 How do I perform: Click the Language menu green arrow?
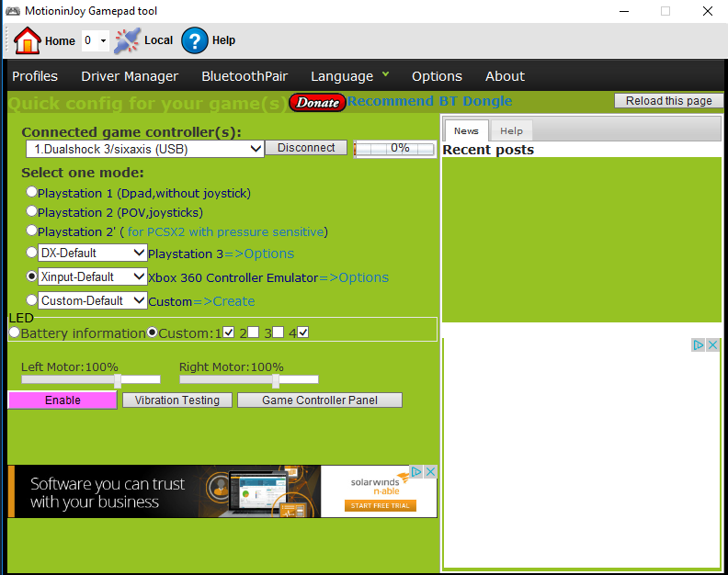point(386,74)
